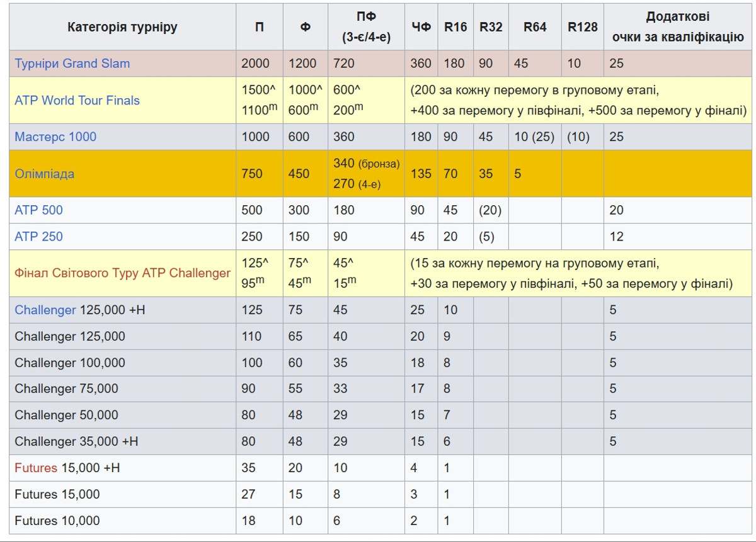
Task: Select the R64 column header
Action: [x=535, y=27]
